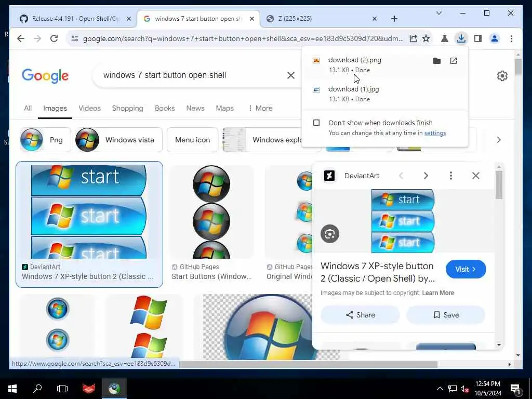Select the Png suggestion chip
532x399 pixels.
(x=45, y=140)
